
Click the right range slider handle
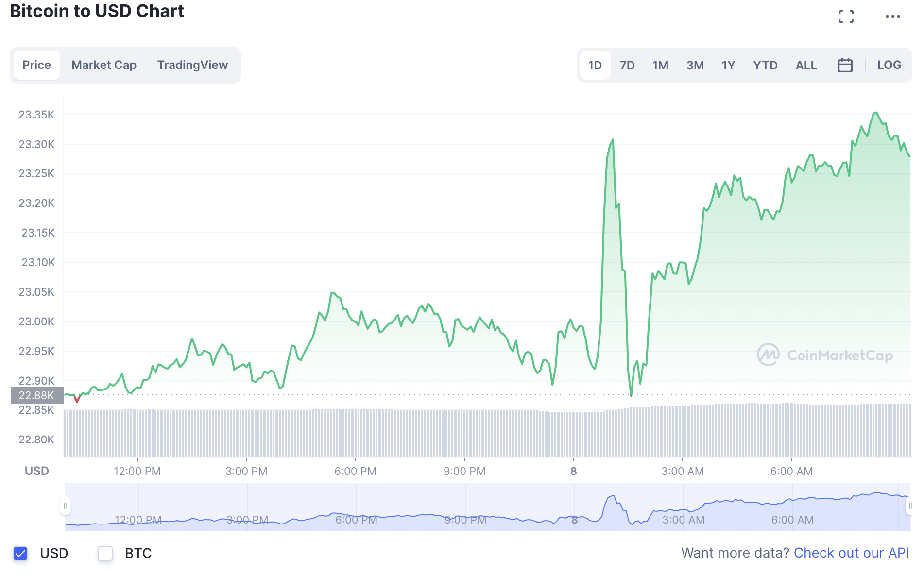(910, 506)
